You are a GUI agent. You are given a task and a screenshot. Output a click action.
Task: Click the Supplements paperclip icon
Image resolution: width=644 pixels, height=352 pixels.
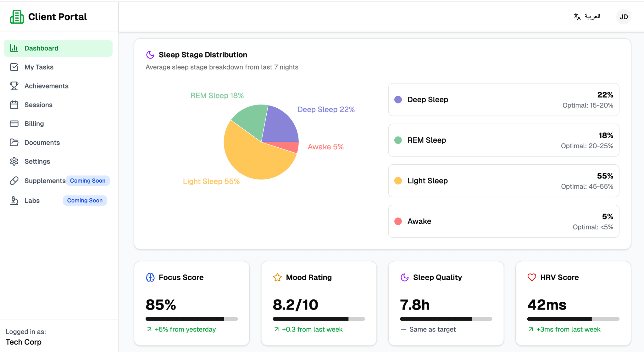coord(14,181)
